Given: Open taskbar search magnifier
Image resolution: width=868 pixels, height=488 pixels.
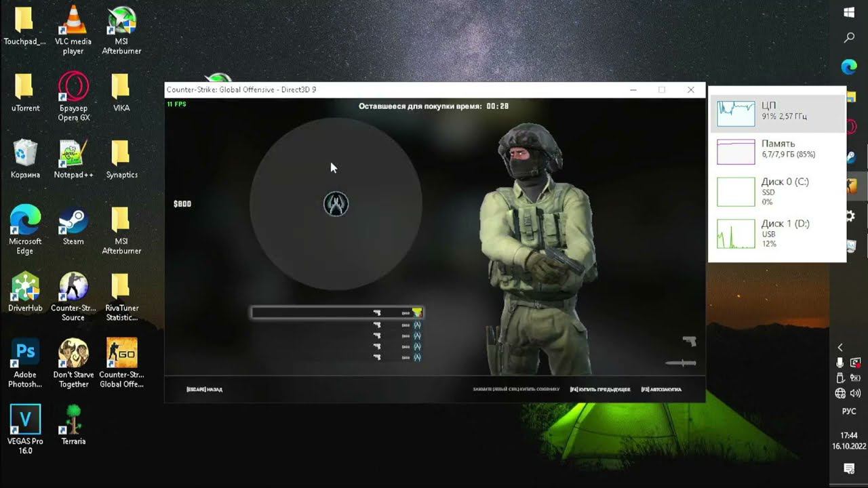Looking at the screenshot, I should pyautogui.click(x=849, y=38).
